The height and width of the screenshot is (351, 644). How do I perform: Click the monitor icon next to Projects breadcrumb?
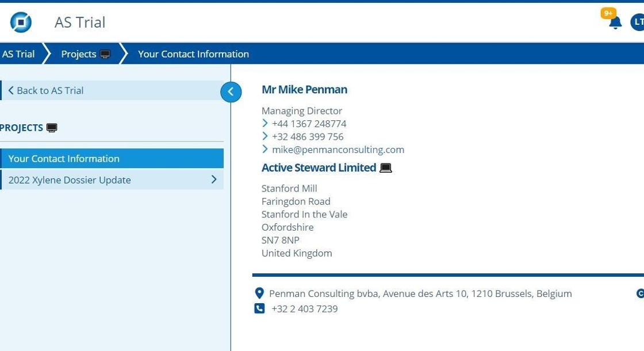click(105, 54)
